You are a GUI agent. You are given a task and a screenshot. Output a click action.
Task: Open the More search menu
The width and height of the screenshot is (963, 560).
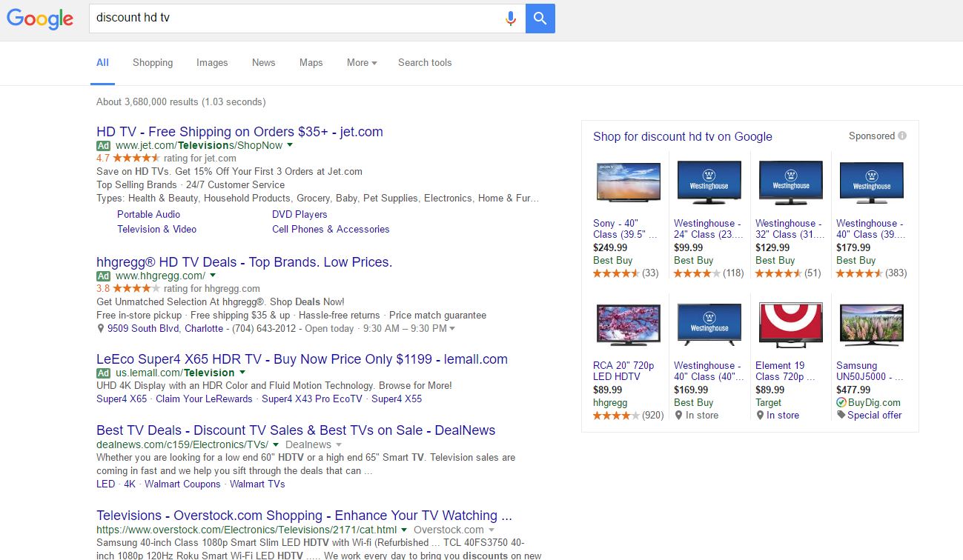[362, 63]
